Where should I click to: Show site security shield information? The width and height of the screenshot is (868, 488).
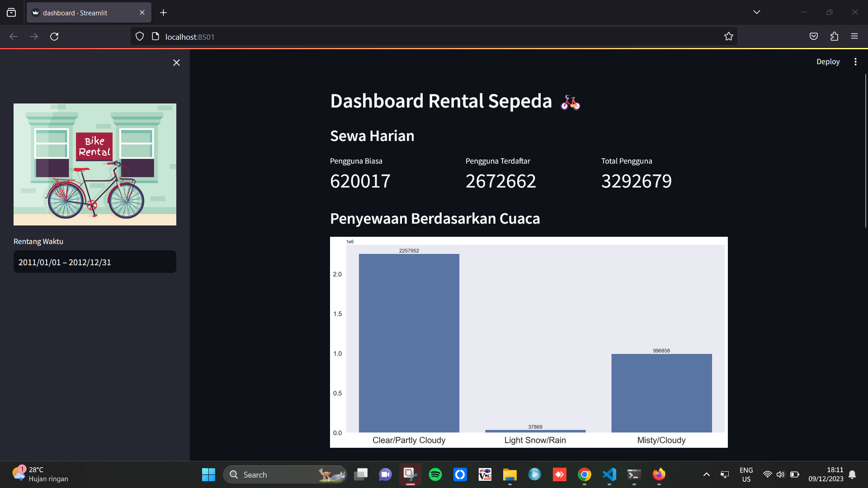click(x=140, y=37)
